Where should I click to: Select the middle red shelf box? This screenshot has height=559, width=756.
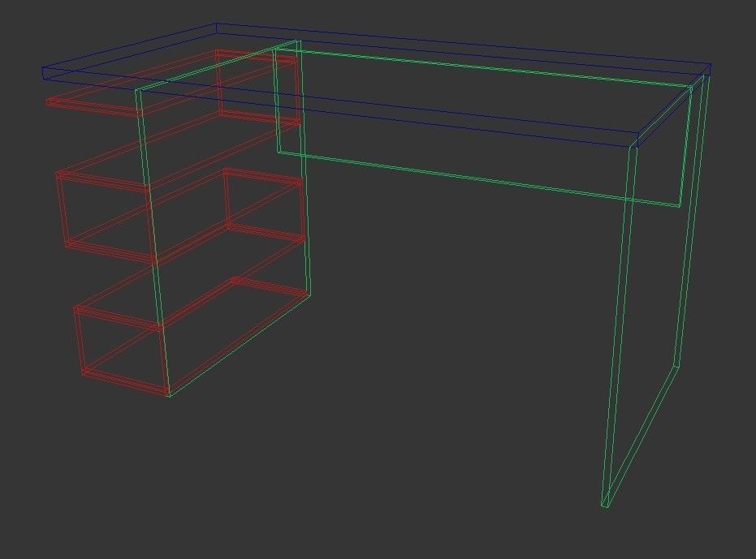pyautogui.click(x=179, y=215)
